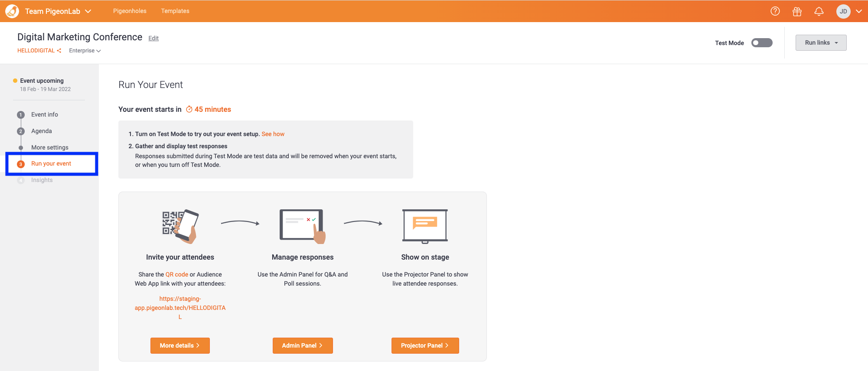Click the HELLODIGITAL event passcode
The image size is (868, 371).
(x=36, y=51)
